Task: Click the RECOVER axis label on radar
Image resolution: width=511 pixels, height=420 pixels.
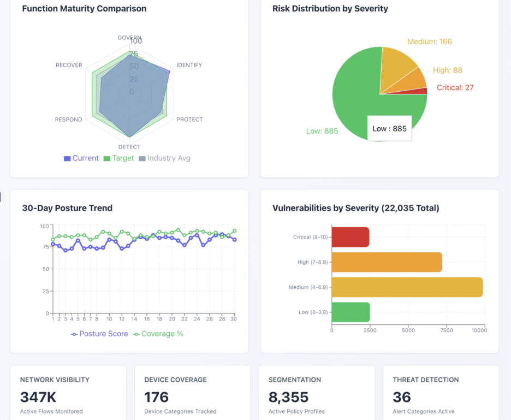Action: click(69, 65)
